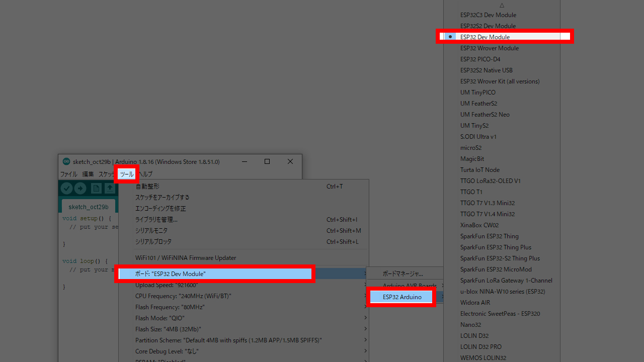Open the Upload Speed "921600" submenu
The height and width of the screenshot is (362, 644).
(x=167, y=285)
